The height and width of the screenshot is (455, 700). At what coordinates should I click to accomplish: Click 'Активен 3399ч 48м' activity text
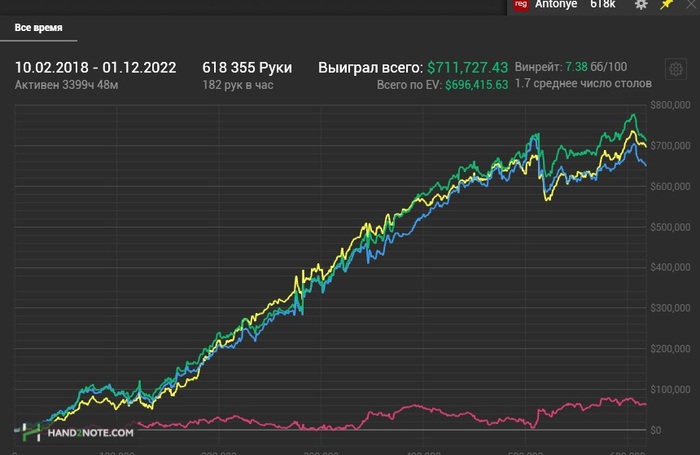[67, 85]
